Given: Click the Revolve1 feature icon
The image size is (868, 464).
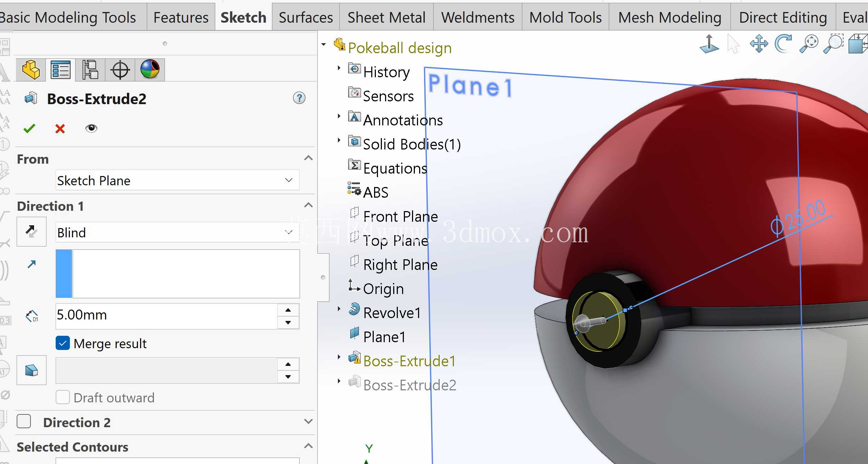Looking at the screenshot, I should pos(354,309).
